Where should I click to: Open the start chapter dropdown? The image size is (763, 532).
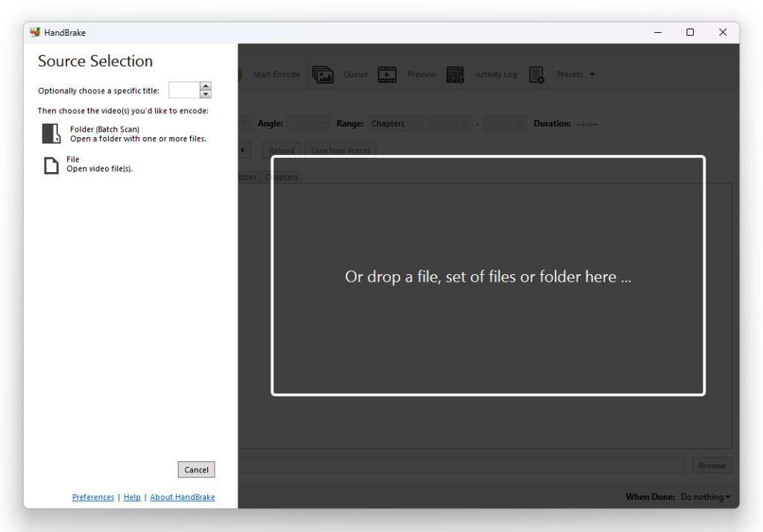click(x=449, y=124)
